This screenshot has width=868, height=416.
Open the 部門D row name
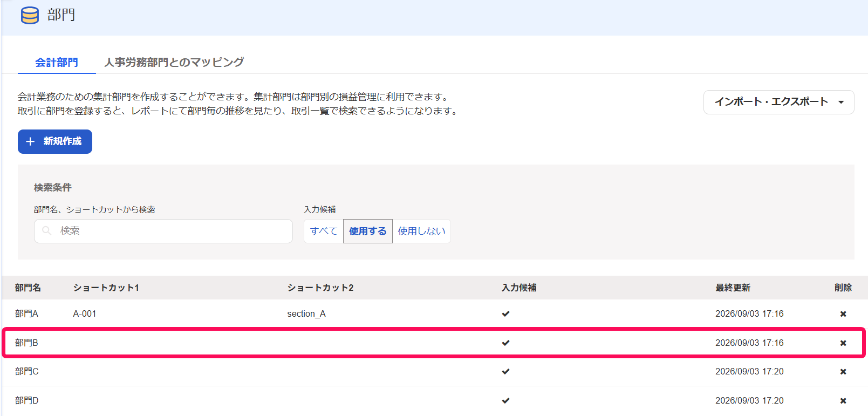26,401
